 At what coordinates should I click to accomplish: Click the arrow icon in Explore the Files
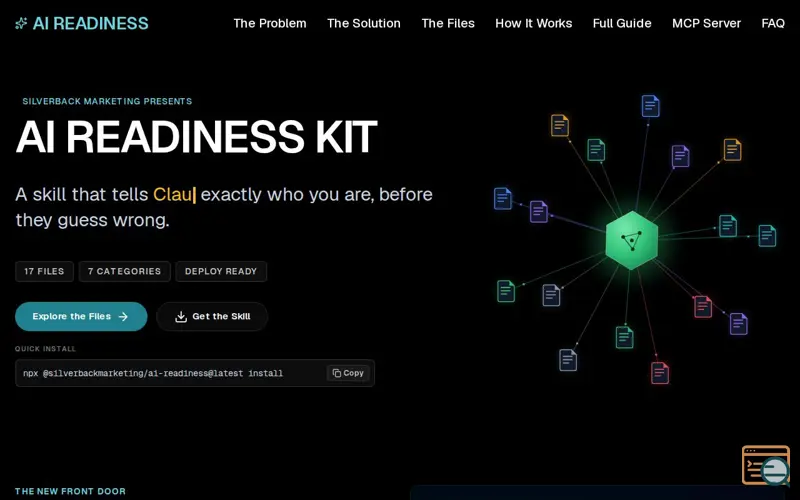(123, 317)
